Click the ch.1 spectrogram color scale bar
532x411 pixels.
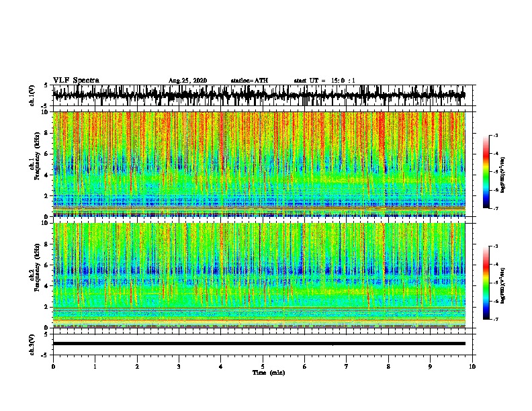(486, 172)
